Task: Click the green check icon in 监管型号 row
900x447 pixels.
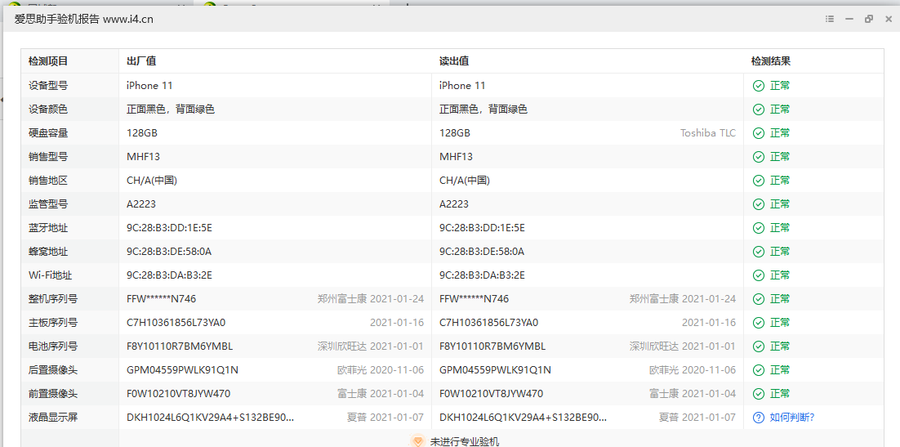Action: [x=759, y=204]
